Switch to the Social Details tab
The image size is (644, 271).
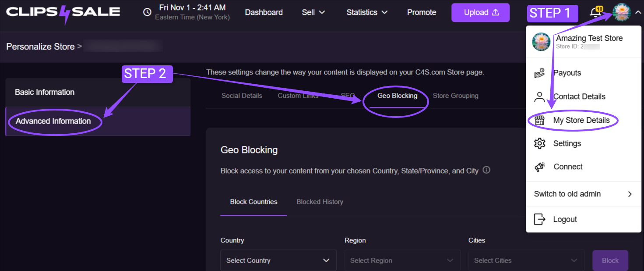point(242,96)
